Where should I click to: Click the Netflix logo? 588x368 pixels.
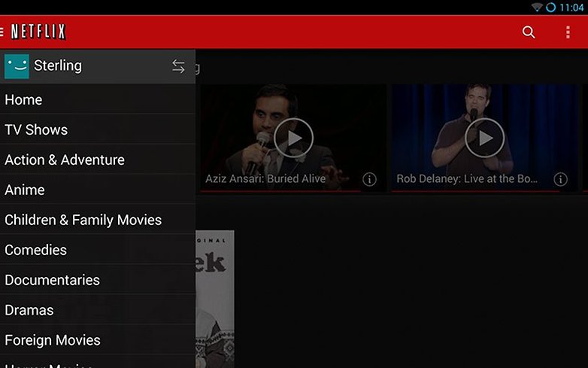tap(38, 32)
